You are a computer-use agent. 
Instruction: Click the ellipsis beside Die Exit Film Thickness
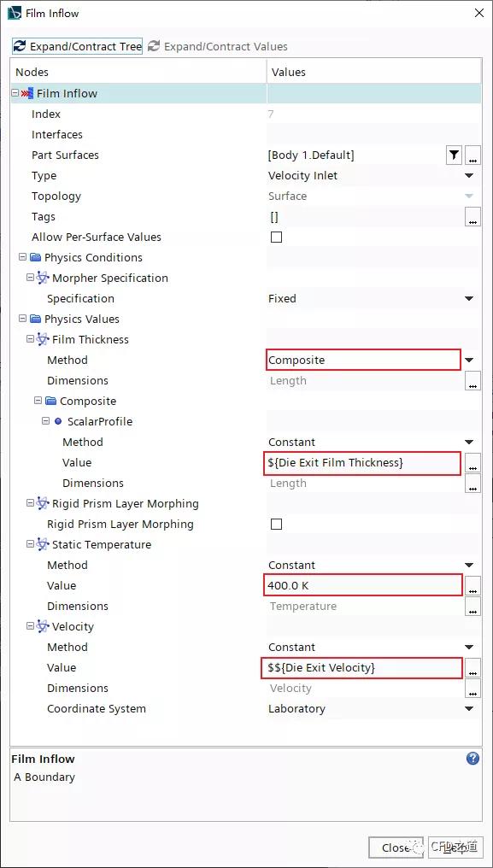click(x=472, y=463)
